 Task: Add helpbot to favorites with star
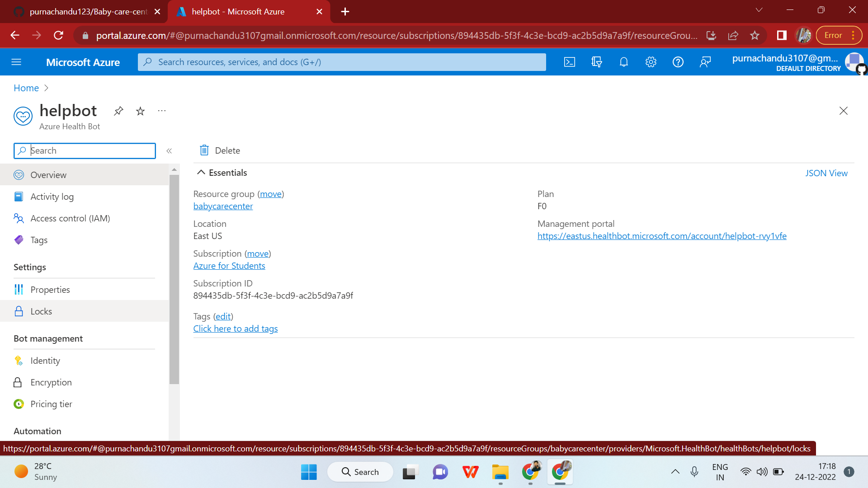pos(141,111)
